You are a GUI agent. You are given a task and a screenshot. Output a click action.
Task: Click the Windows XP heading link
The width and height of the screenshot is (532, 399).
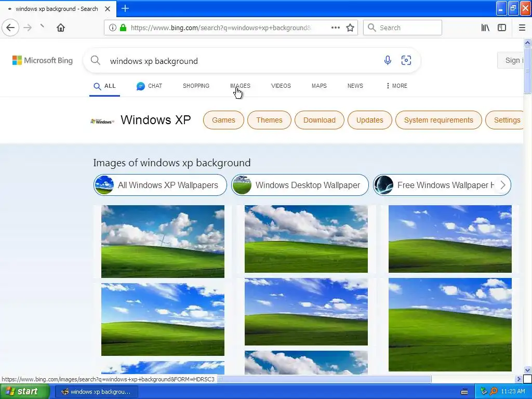click(156, 120)
